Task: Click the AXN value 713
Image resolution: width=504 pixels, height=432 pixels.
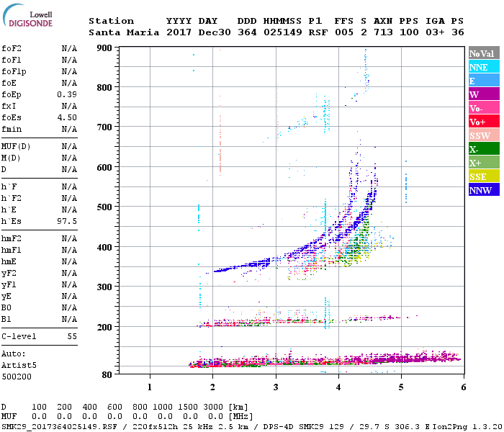Action: (383, 32)
